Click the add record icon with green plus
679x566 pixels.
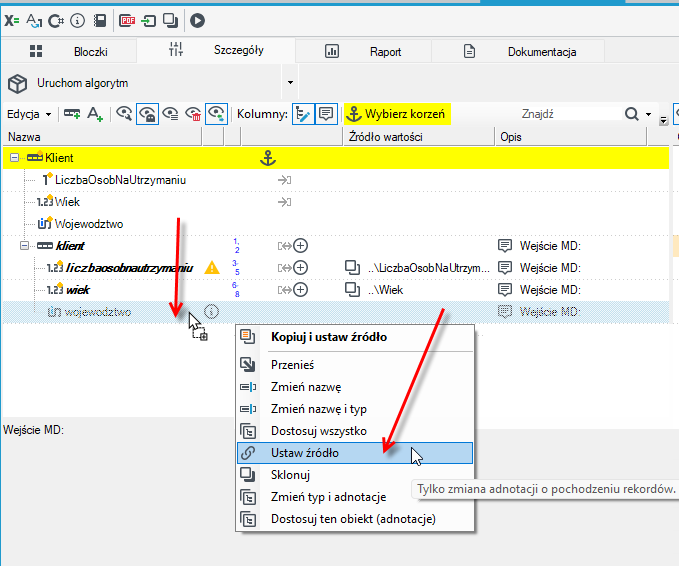[72, 114]
